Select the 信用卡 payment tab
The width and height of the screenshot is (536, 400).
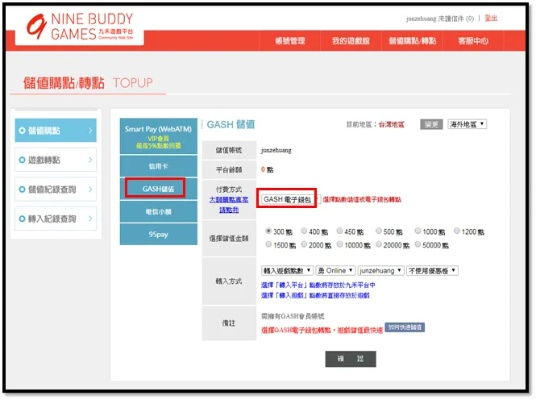[x=158, y=166]
